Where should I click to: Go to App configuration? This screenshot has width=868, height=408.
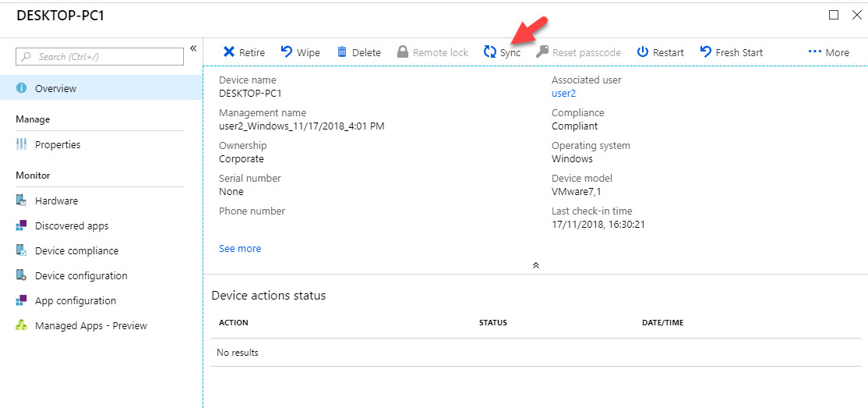click(76, 300)
